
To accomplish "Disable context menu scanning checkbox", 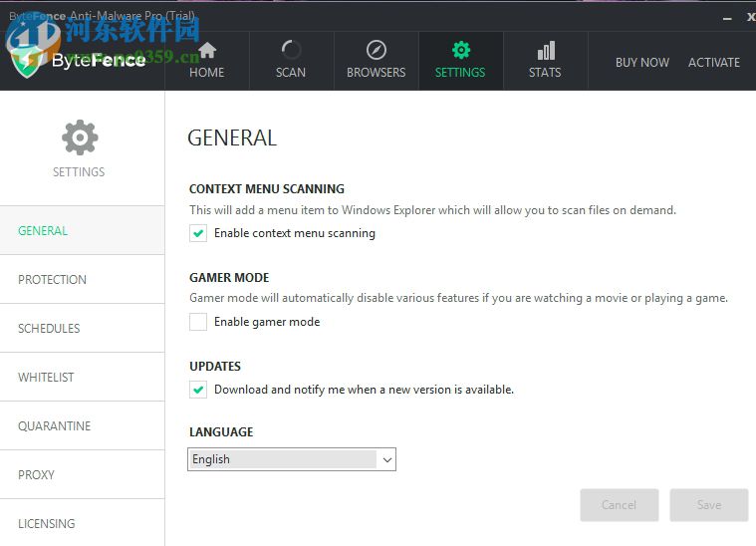I will click(198, 233).
